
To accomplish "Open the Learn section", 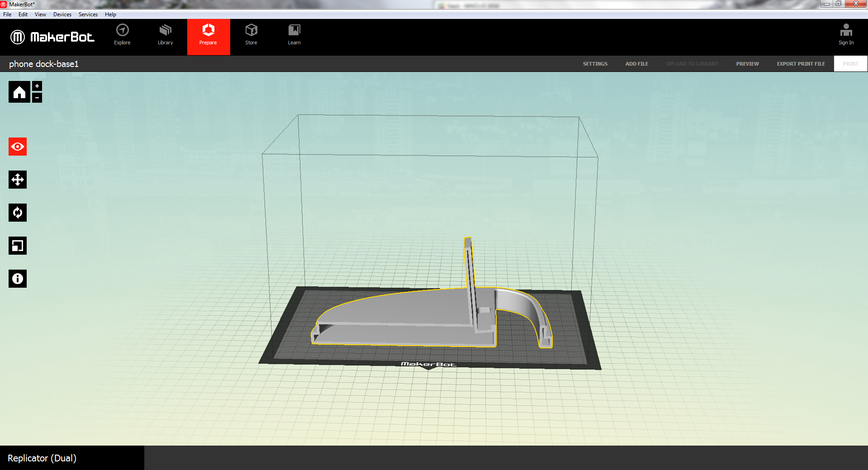I will [x=294, y=35].
